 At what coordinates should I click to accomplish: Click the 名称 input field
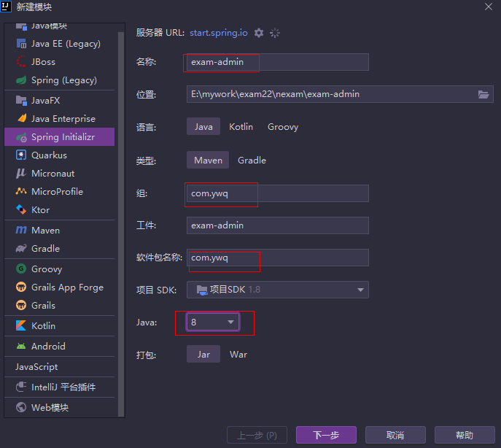pyautogui.click(x=278, y=62)
